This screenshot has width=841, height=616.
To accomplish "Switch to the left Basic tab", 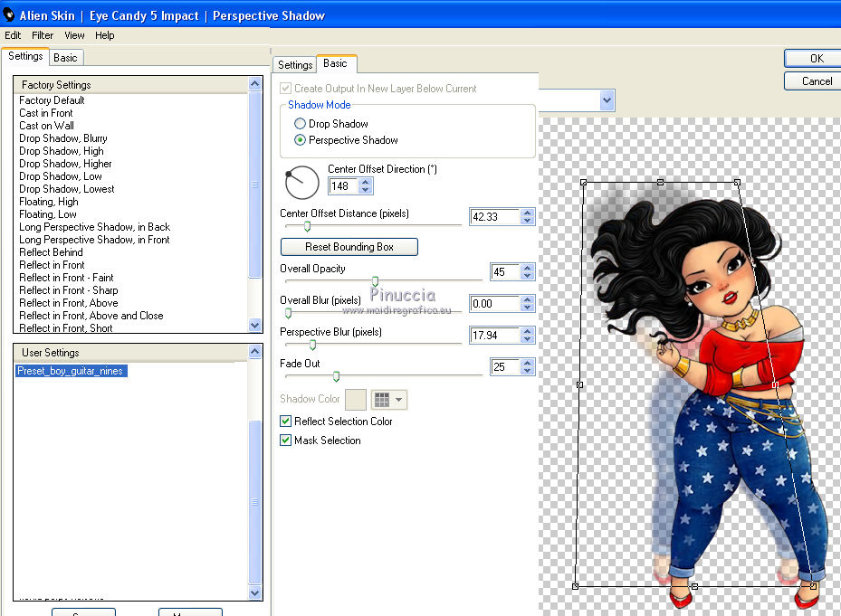I will (65, 57).
